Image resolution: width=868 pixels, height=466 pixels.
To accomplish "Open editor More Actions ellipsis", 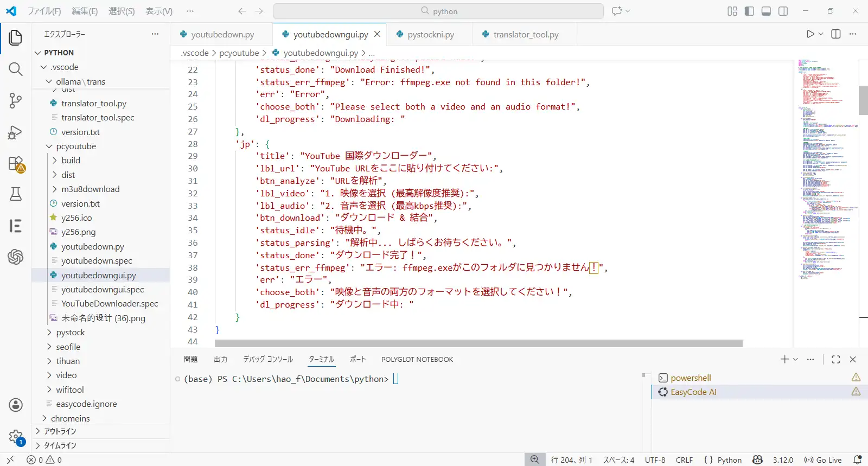I will click(853, 34).
